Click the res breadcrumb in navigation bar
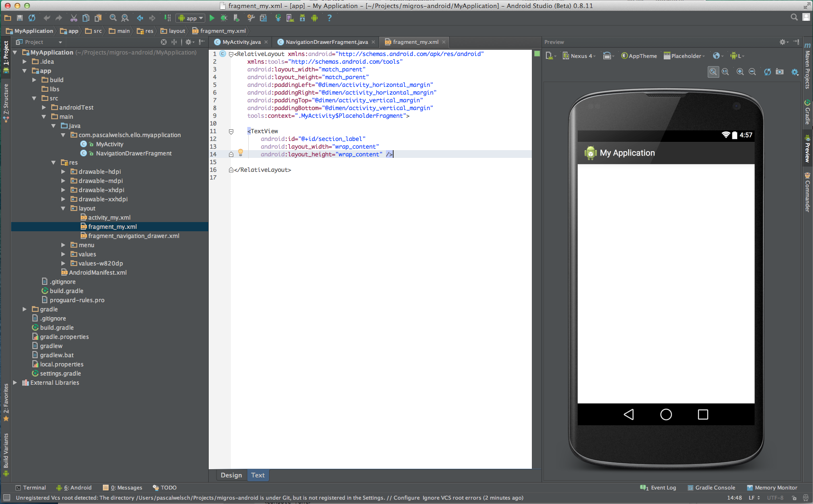 145,31
